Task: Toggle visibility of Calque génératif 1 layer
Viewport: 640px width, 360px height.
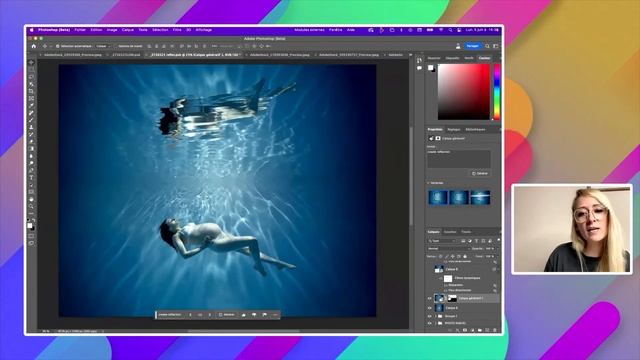Action: tap(429, 298)
